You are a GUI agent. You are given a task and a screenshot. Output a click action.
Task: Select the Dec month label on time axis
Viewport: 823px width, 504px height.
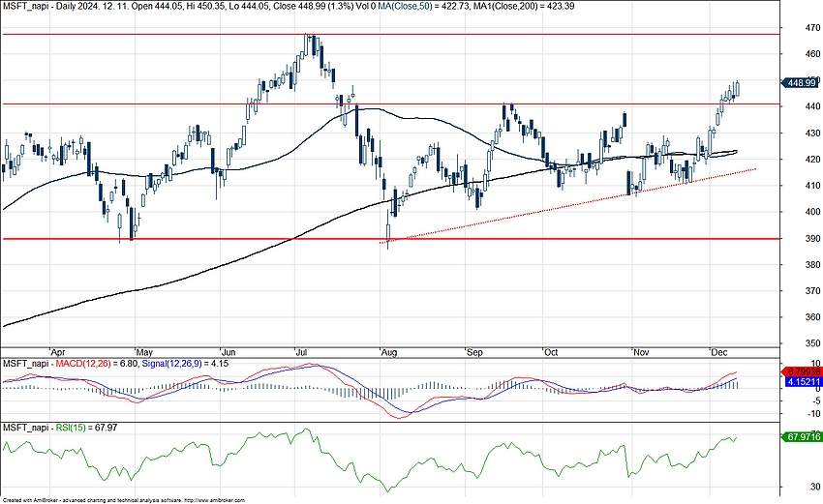718,352
